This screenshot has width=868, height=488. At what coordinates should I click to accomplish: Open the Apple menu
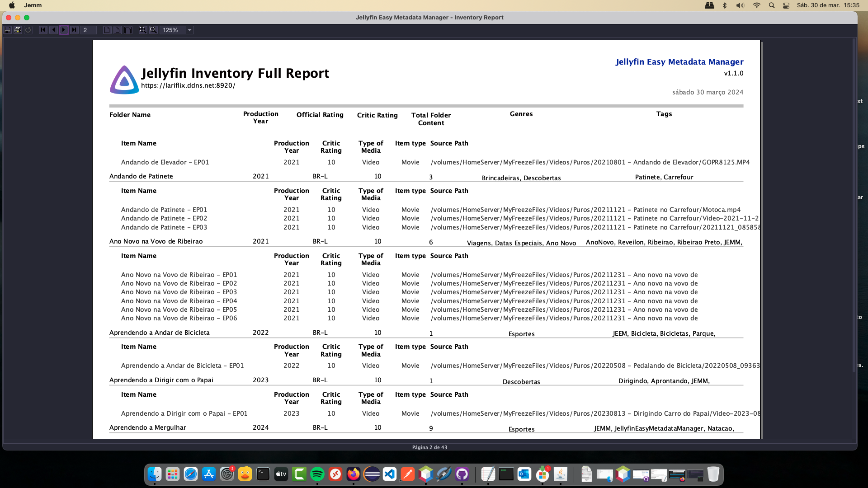pyautogui.click(x=12, y=5)
